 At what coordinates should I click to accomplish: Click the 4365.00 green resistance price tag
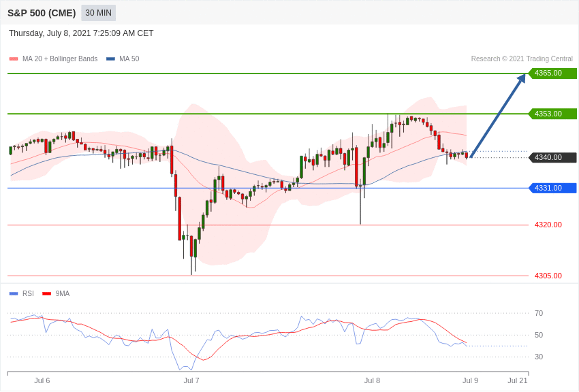click(x=553, y=73)
